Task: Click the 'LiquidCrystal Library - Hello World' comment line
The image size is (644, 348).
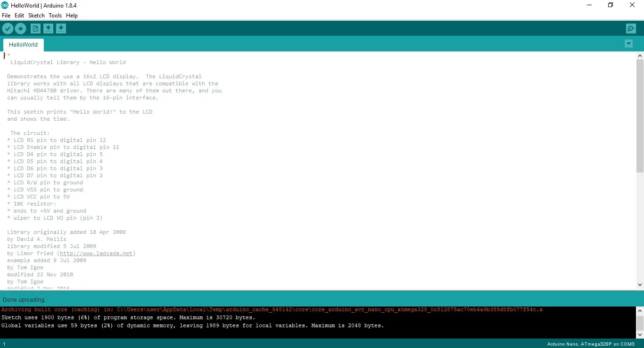Action: [x=68, y=62]
